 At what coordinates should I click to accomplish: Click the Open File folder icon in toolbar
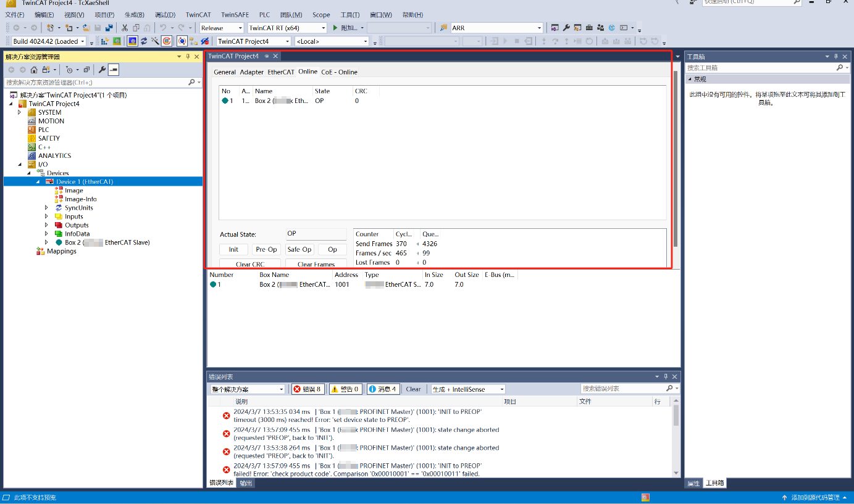click(86, 28)
